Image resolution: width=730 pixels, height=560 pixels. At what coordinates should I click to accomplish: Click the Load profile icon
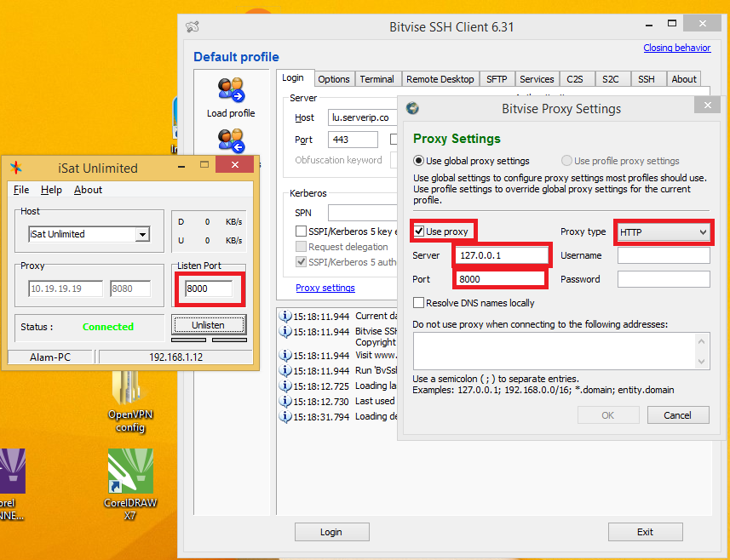(x=231, y=90)
